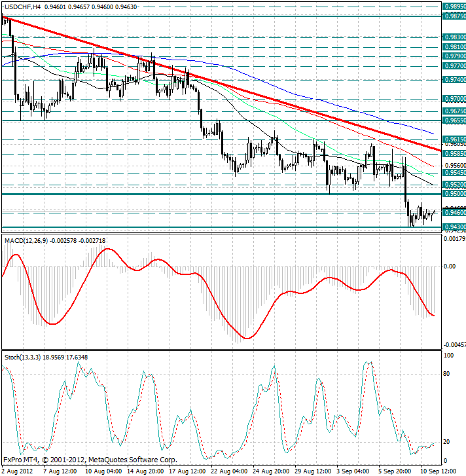This screenshot has width=466, height=476.
Task: Select the 0.9585 price label
Action: [454, 154]
